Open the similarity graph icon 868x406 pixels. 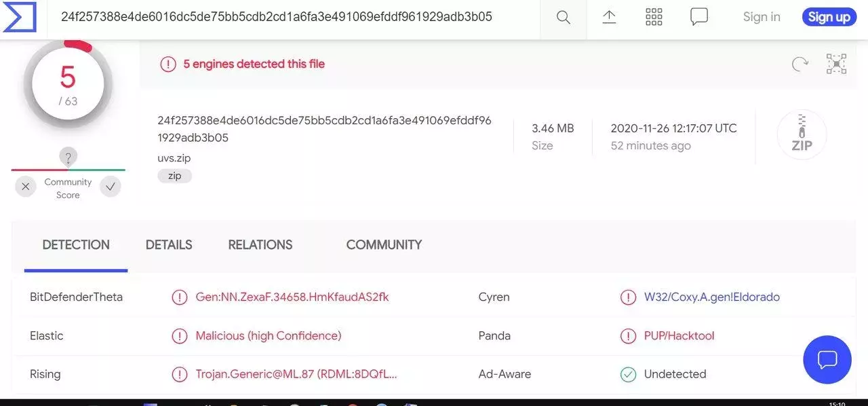pos(837,64)
